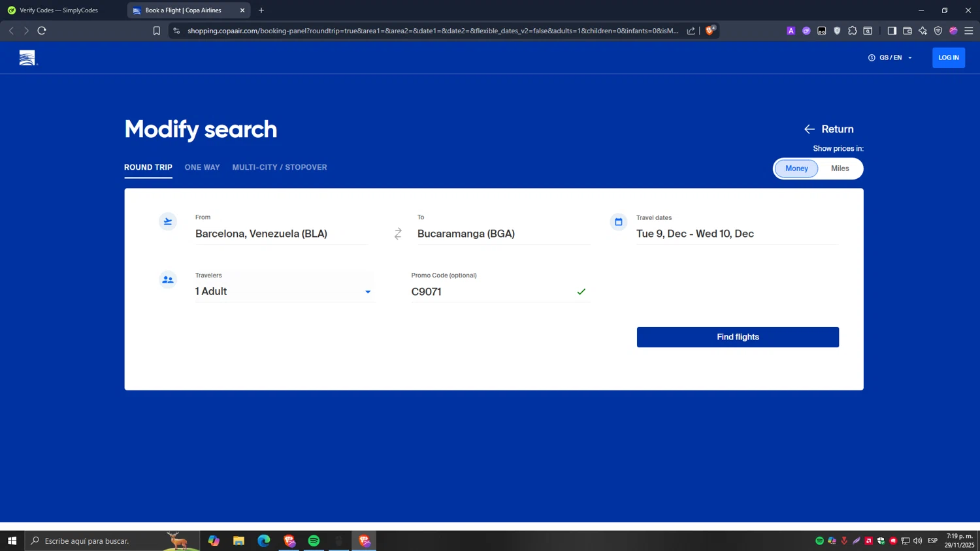Click the From field with Barcelona, Venezuela (BLA)
980x551 pixels.
[281, 234]
